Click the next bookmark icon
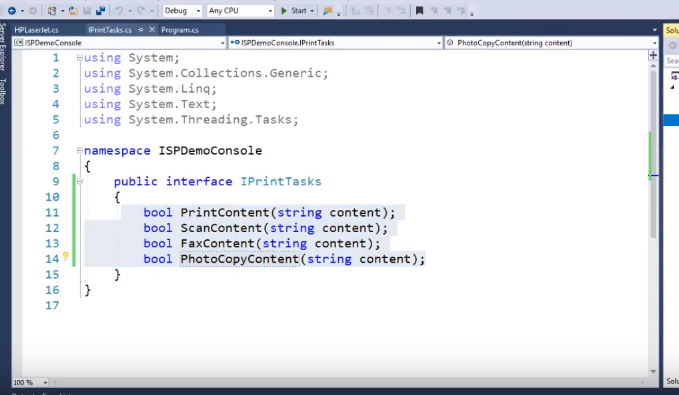679x395 pixels. click(447, 10)
